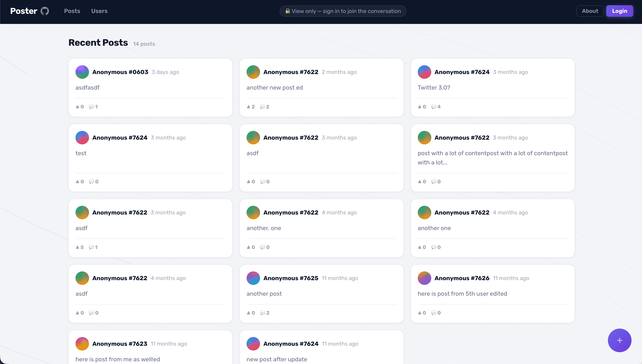Click the avatar of Anonymous #7623
642x364 pixels.
(x=82, y=344)
